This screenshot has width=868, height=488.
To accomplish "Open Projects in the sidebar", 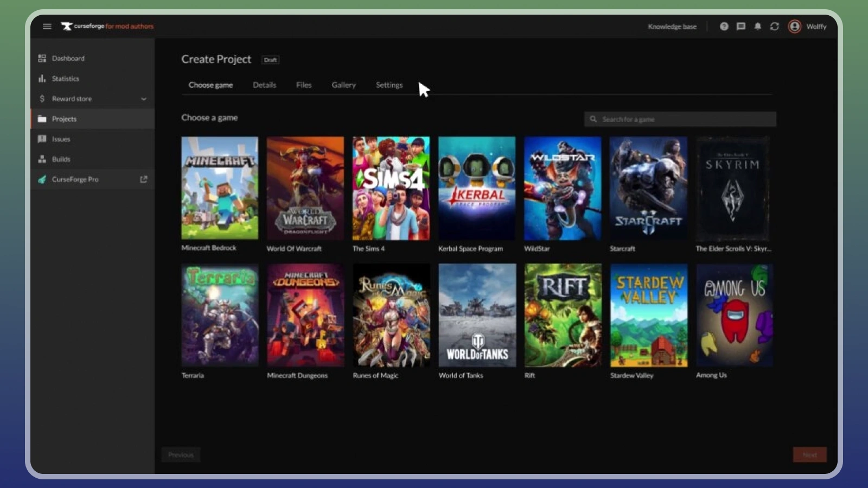I will pos(92,119).
